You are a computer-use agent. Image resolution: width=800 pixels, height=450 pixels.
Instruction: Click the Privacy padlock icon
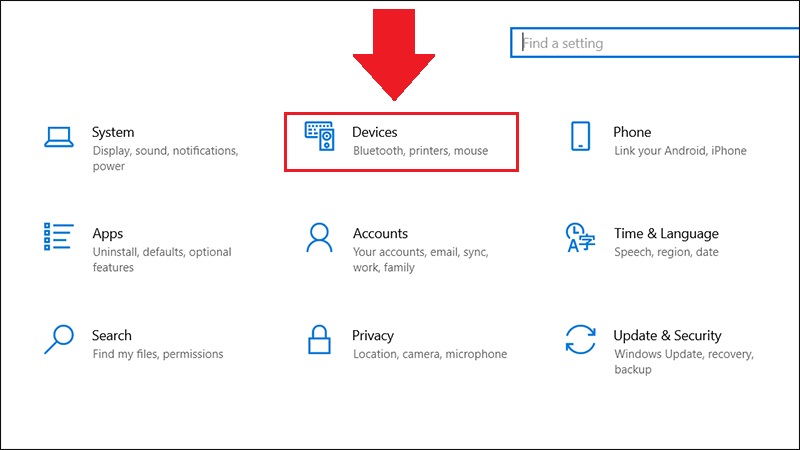[x=319, y=339]
